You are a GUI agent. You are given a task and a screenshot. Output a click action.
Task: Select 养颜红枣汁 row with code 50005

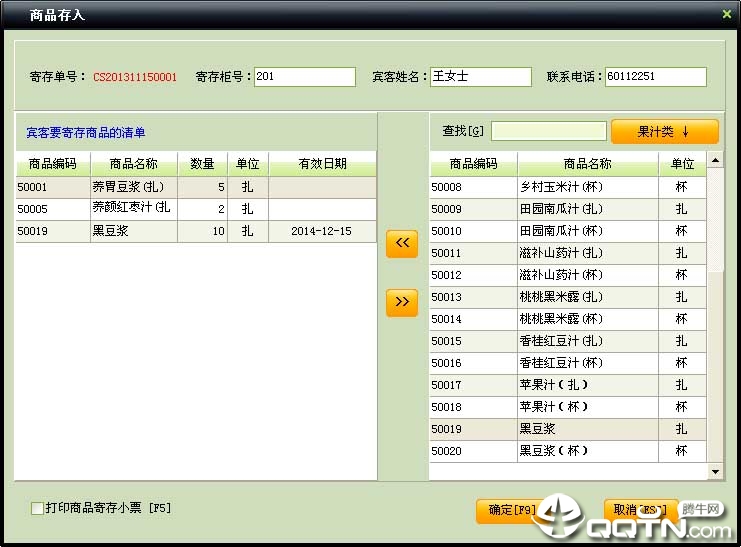coord(133,209)
